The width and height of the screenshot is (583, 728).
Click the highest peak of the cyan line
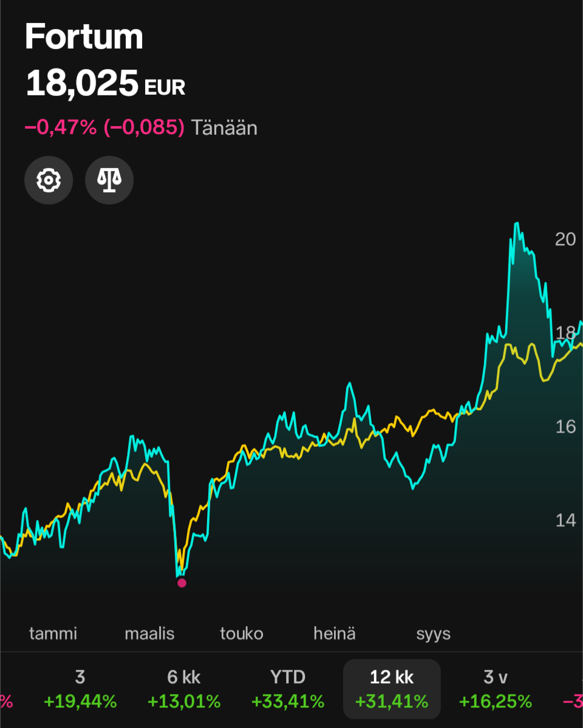coord(516,224)
